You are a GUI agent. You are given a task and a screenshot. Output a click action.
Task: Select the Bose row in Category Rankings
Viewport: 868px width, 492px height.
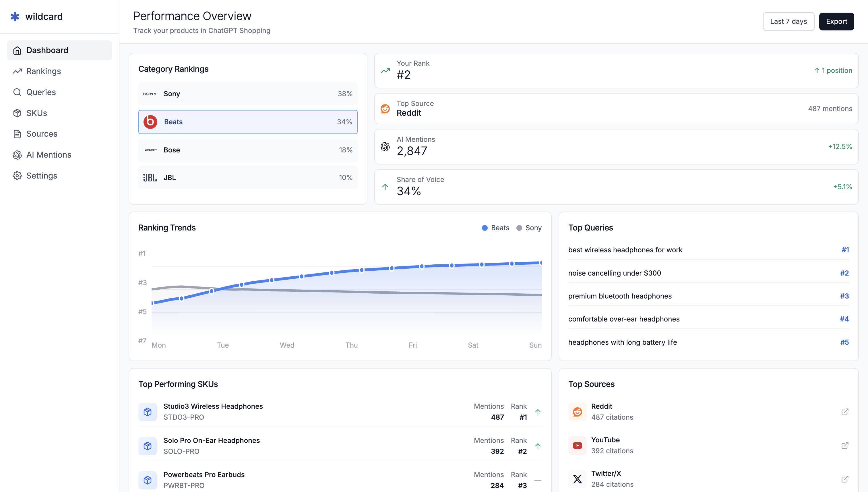click(x=248, y=150)
